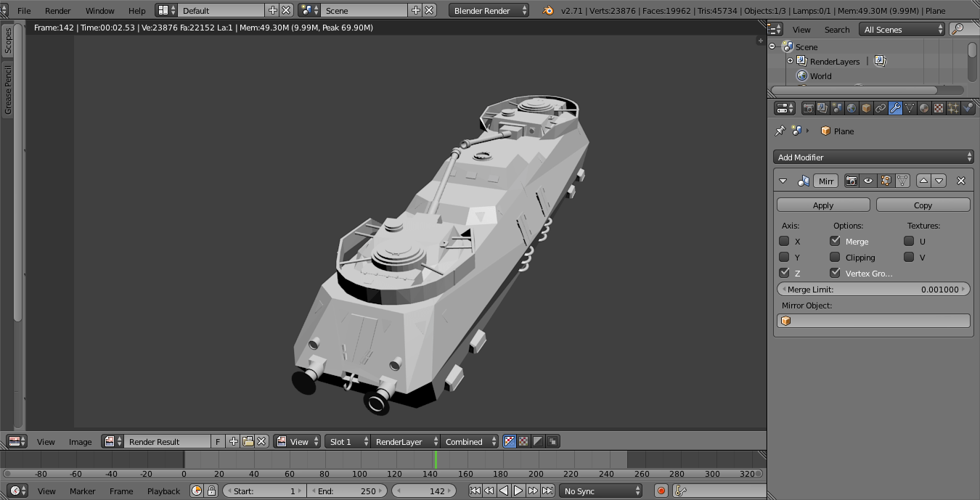Show color and alpha channels in image editor
This screenshot has width=980, height=500.
[x=510, y=441]
